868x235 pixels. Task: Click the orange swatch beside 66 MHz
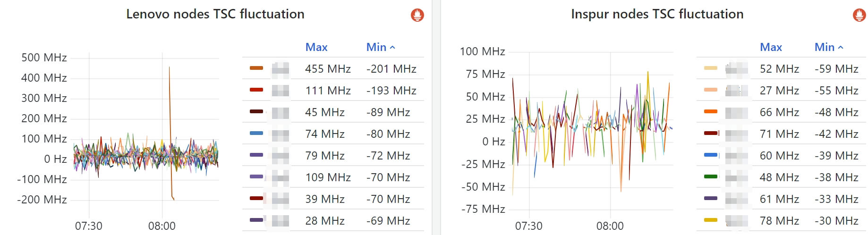[710, 112]
